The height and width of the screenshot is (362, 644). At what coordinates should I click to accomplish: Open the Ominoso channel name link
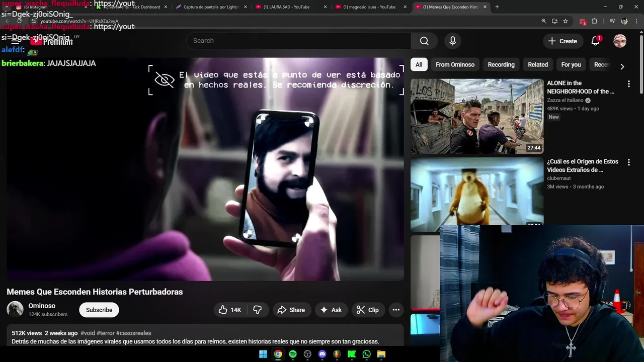42,306
